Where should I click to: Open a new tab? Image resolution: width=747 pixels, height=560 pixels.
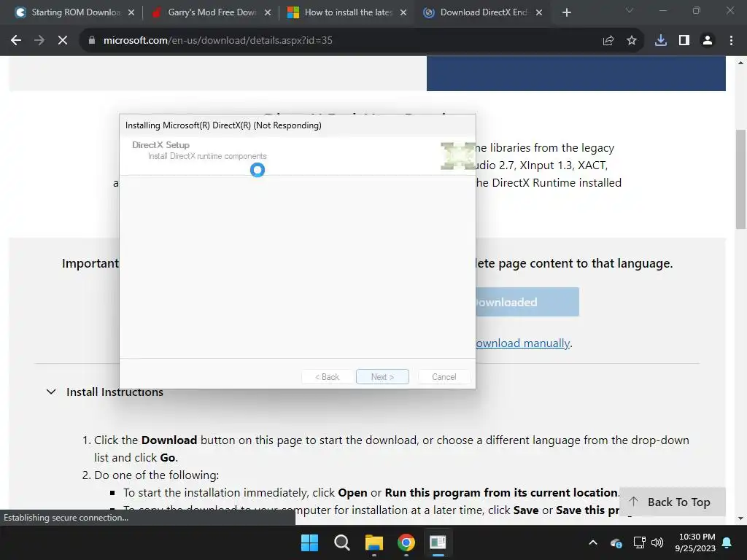566,12
